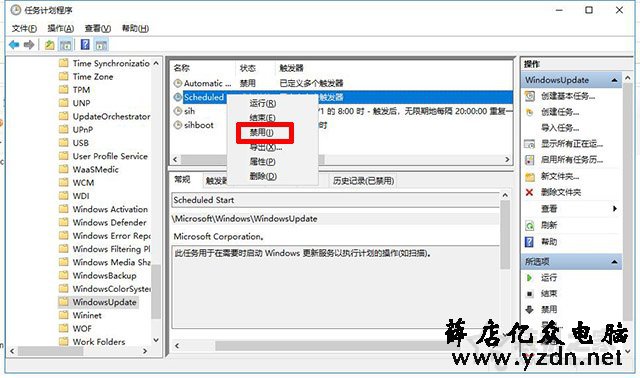The width and height of the screenshot is (640, 378).
Task: Toggle the Action pane toolbar icon
Action: [101, 44]
